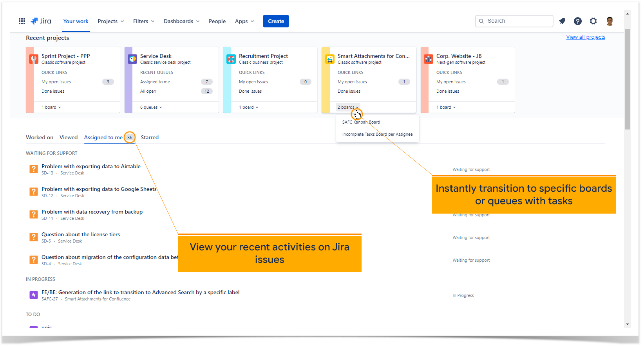Open the user profile avatar
Image resolution: width=644 pixels, height=347 pixels.
coord(610,21)
